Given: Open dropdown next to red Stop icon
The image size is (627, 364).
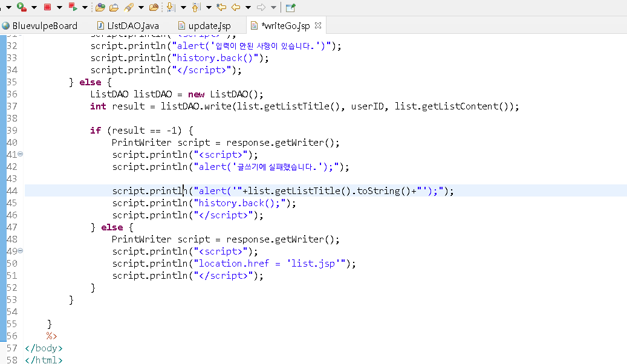Looking at the screenshot, I should 60,7.
